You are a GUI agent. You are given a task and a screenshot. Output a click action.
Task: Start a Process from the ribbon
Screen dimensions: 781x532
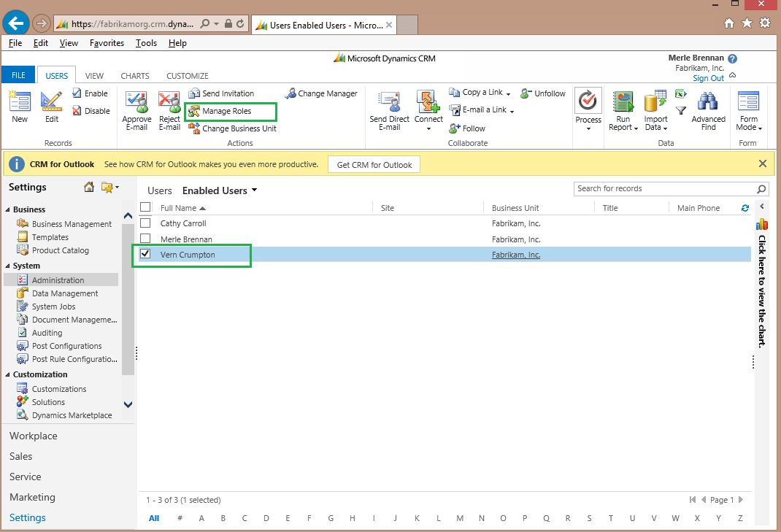588,109
